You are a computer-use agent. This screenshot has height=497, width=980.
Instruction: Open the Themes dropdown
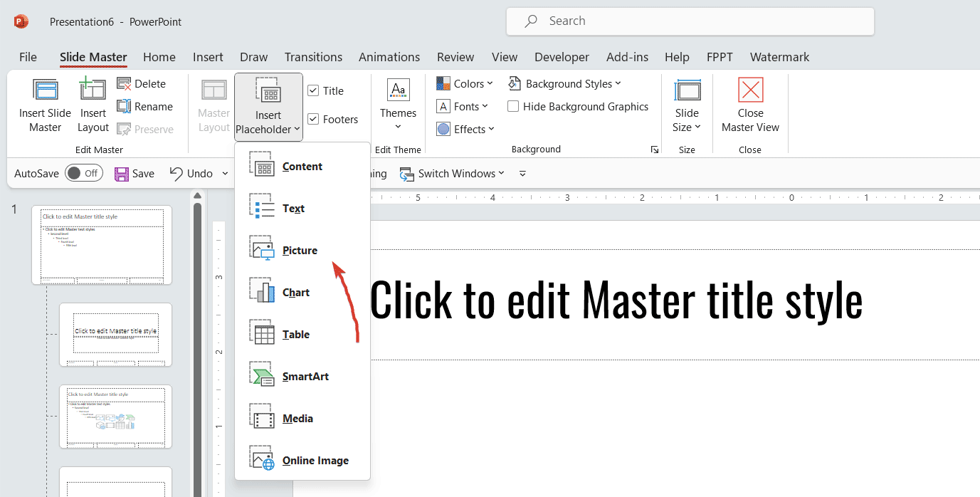click(x=398, y=105)
